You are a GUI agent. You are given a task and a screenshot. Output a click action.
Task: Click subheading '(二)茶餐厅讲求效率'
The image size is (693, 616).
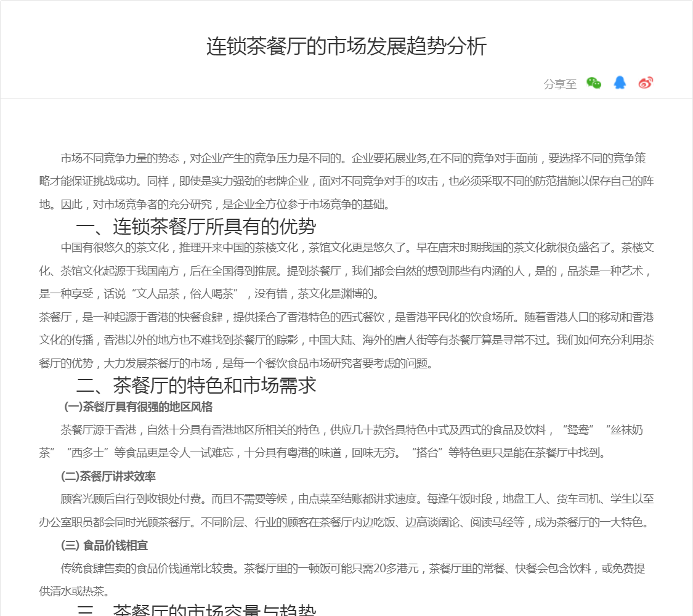[x=108, y=476]
